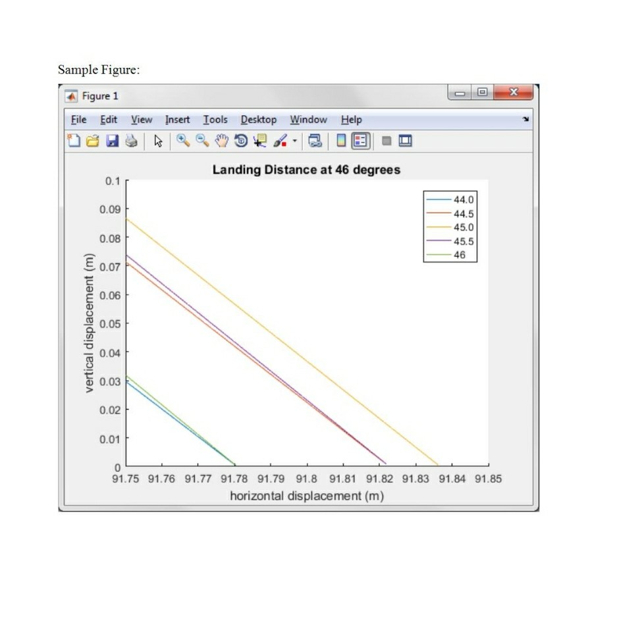This screenshot has height=644, width=644.
Task: Open the Window menu
Action: click(x=308, y=120)
